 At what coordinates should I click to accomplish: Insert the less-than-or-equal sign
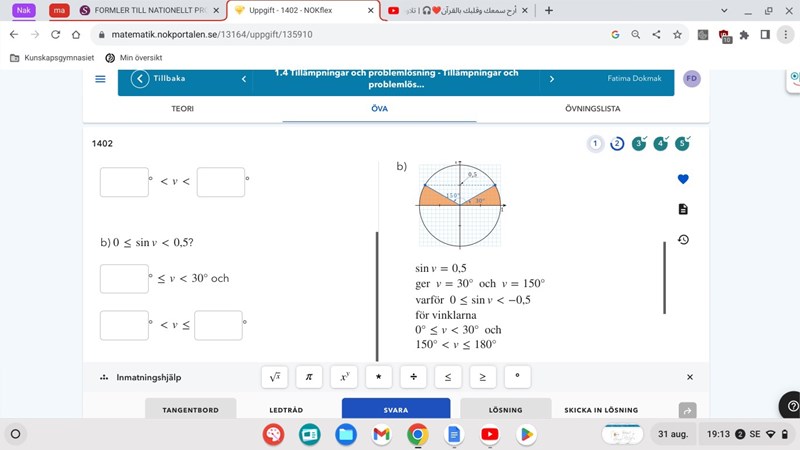447,377
